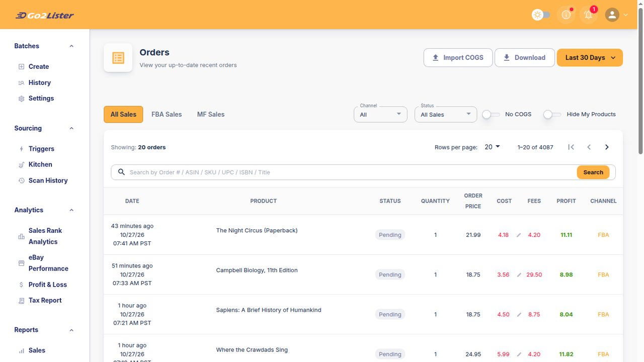Edit cost for The Night Circus order

[x=519, y=235]
